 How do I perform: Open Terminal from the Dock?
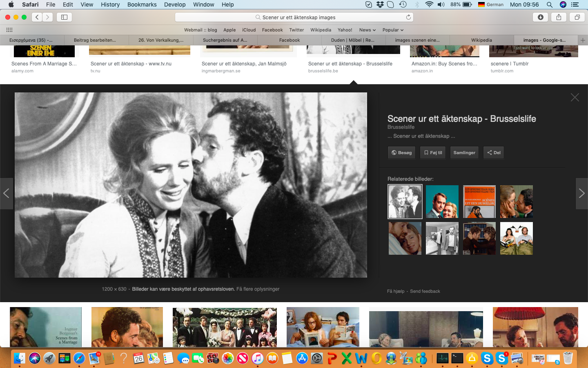(x=457, y=359)
